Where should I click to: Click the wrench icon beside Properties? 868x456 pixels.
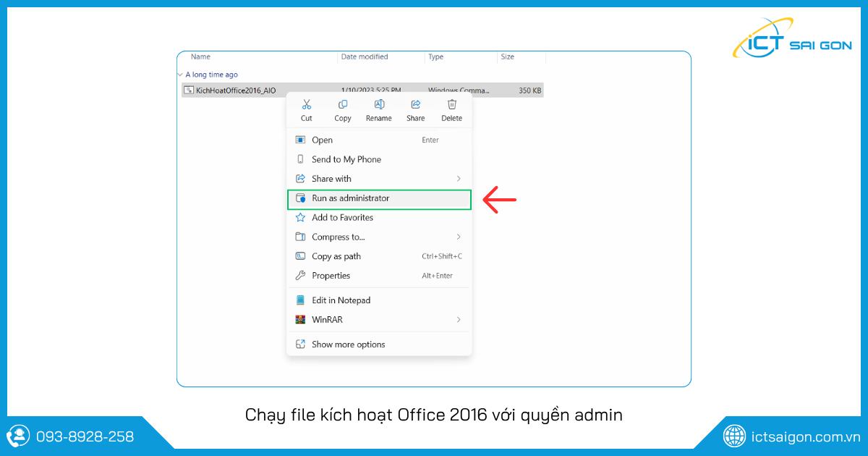[300, 276]
